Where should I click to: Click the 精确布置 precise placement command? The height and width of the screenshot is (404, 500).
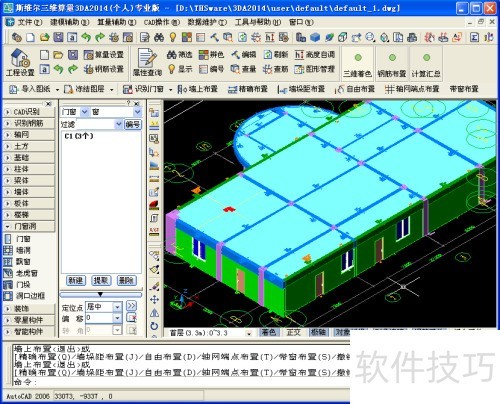tap(248, 89)
